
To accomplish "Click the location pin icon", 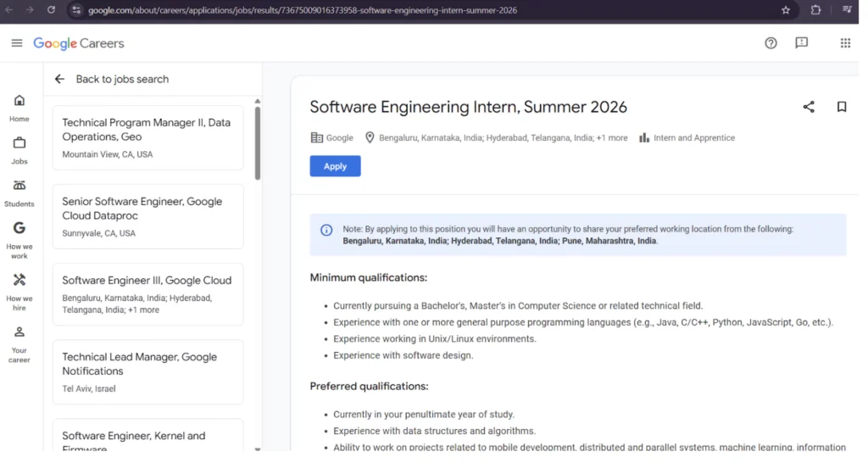I will [x=370, y=137].
